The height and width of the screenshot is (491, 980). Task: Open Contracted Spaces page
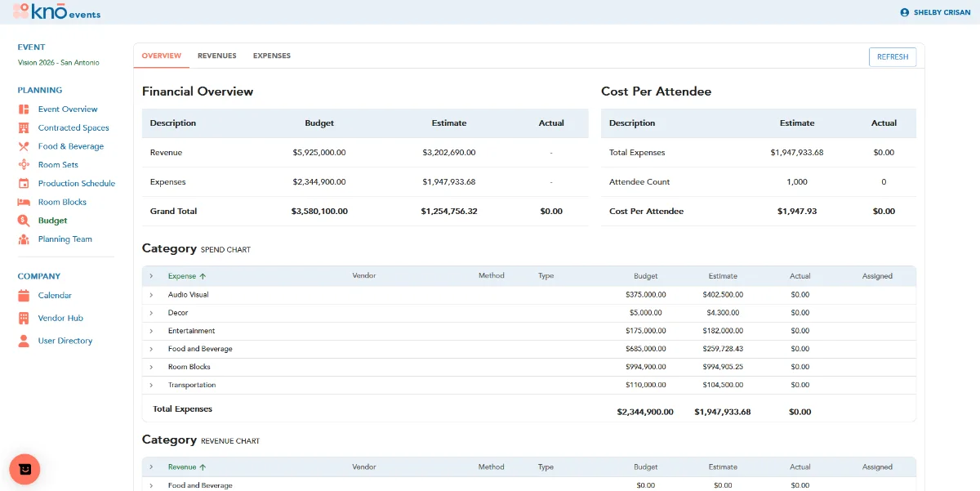73,128
